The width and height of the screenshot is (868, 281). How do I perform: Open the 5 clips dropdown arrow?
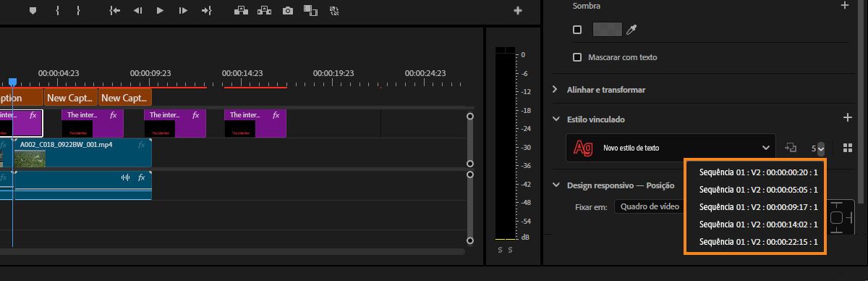tap(820, 148)
